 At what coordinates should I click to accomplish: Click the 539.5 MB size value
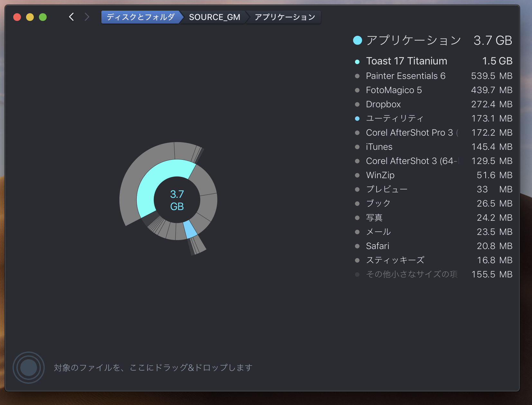pos(492,76)
